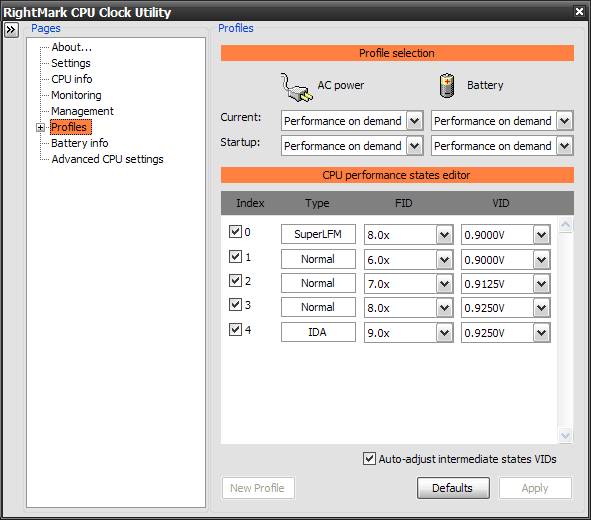This screenshot has height=520, width=591.
Task: Open Startup Battery profile dropdown
Action: coord(564,146)
